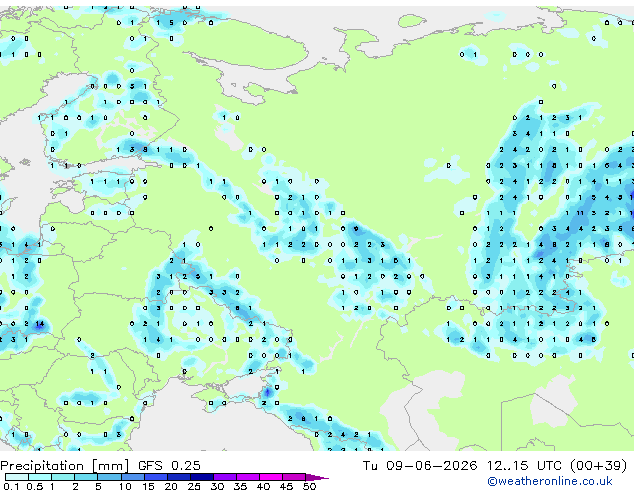Image resolution: width=634 pixels, height=490 pixels.
Task: Click the 0.1–0.5 mm legend color swatch
Action: click(17, 477)
